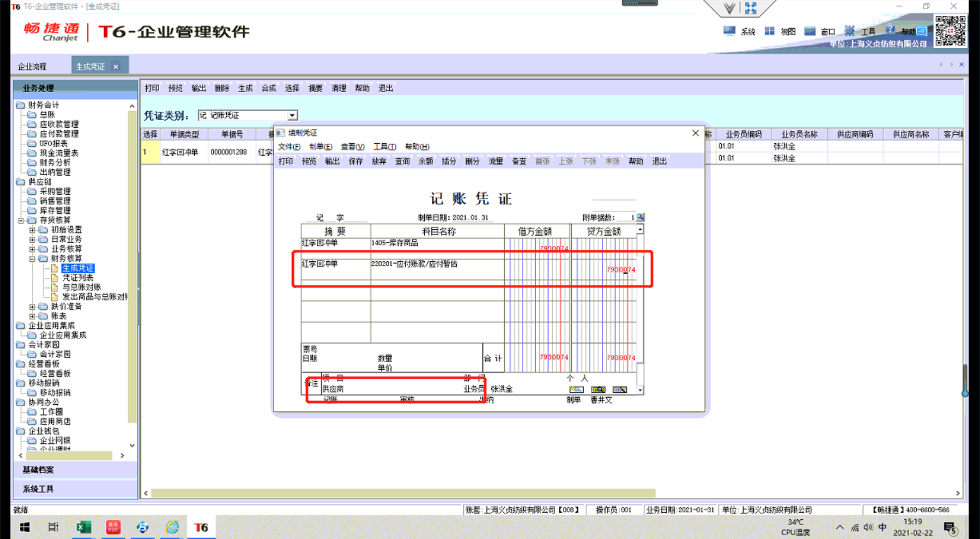Click 保存 in the voucher dialog toolbar

[x=356, y=162]
